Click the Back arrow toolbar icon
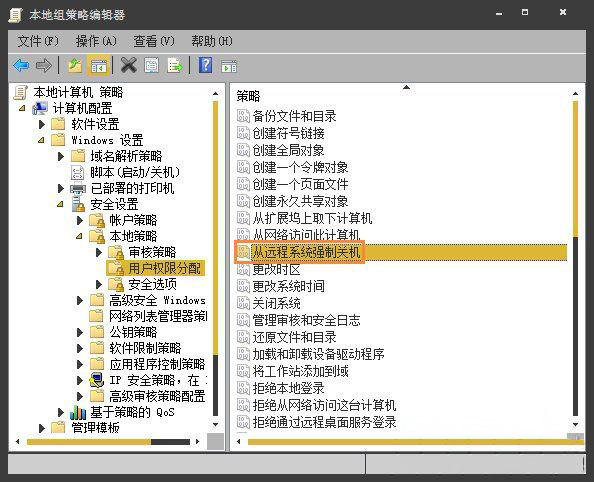This screenshot has height=482, width=594. (x=21, y=66)
